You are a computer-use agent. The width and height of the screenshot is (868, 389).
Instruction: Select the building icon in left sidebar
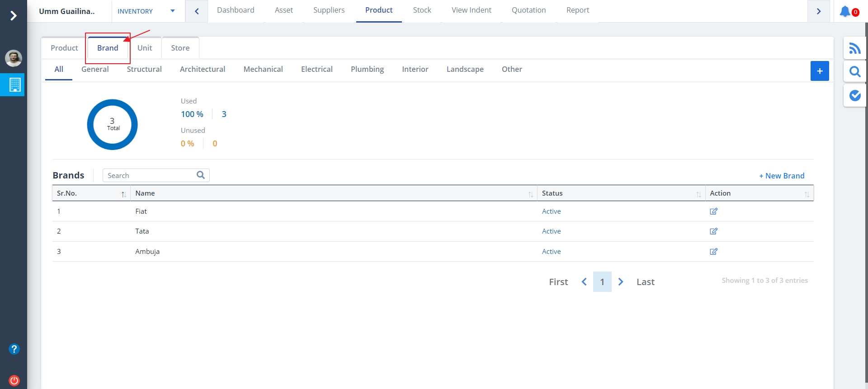click(x=14, y=84)
